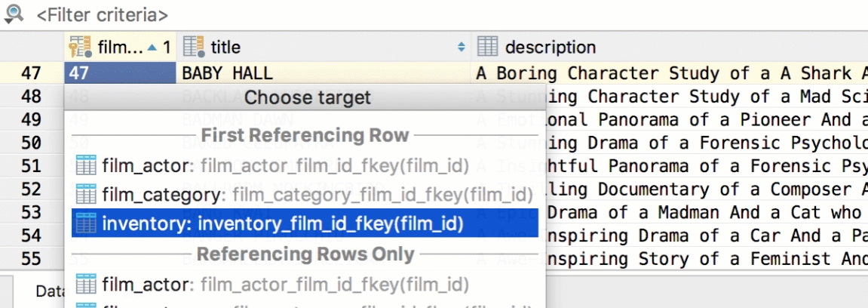Click row number 53 header
Screen dimensions: 868x308
coord(32,213)
